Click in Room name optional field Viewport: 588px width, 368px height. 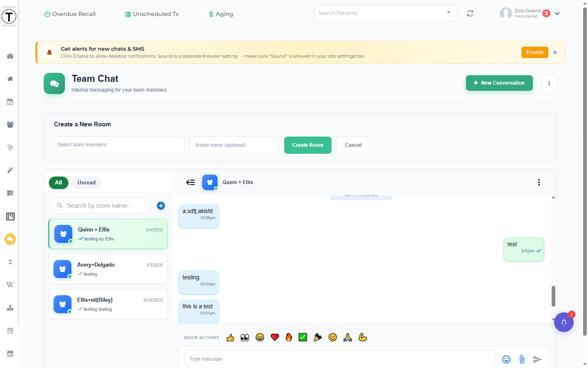(234, 145)
